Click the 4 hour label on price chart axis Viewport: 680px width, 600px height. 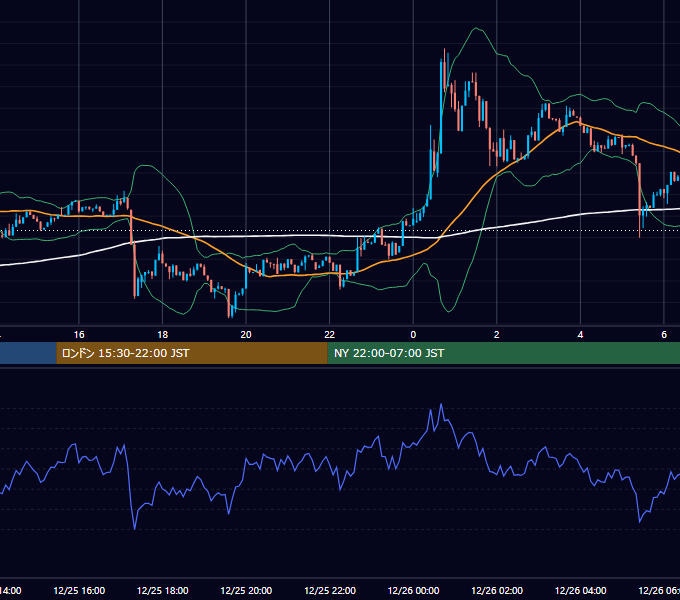580,335
